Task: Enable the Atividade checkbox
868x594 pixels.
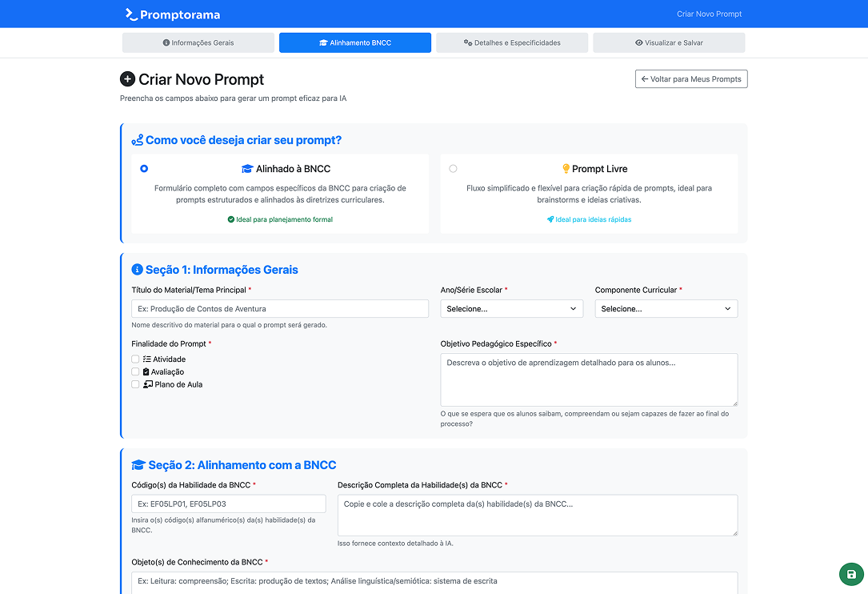Action: click(135, 359)
